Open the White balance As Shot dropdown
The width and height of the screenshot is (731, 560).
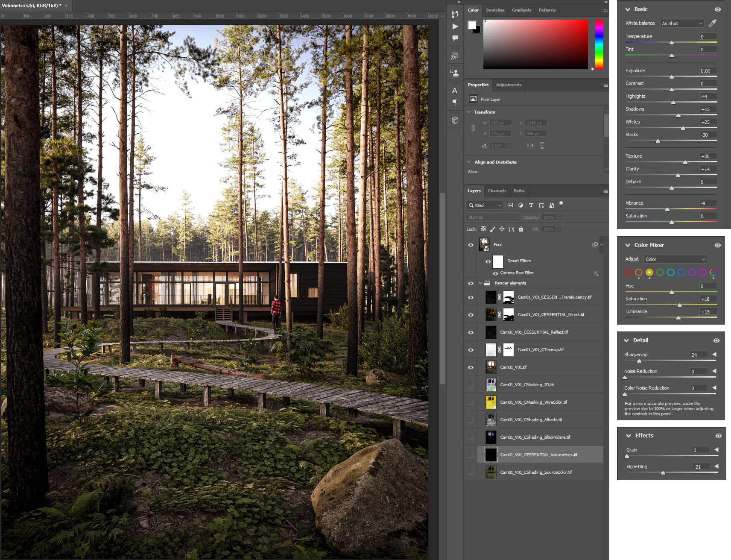(682, 23)
